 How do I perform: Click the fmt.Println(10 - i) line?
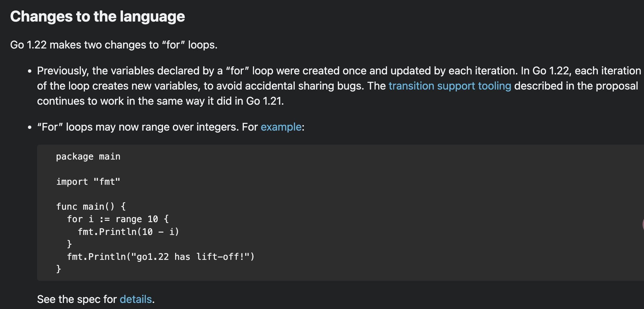click(x=128, y=232)
